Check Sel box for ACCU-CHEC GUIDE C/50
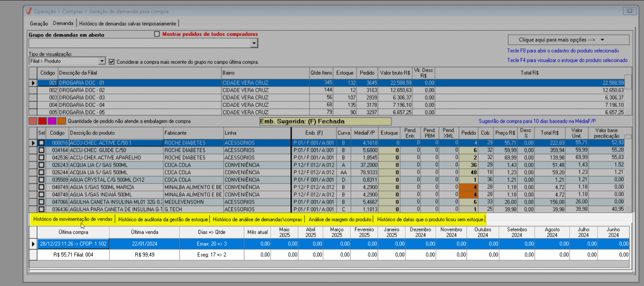 coord(41,150)
